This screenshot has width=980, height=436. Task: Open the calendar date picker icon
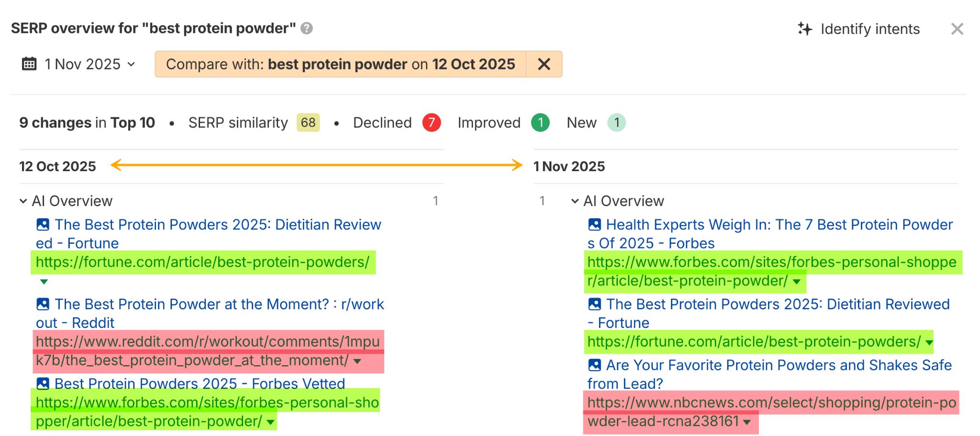pyautogui.click(x=30, y=64)
